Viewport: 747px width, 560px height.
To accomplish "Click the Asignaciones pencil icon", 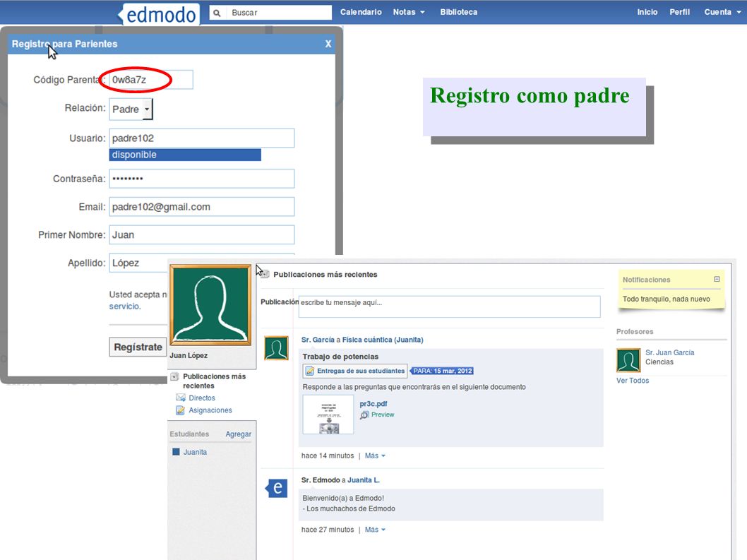I will coord(180,410).
